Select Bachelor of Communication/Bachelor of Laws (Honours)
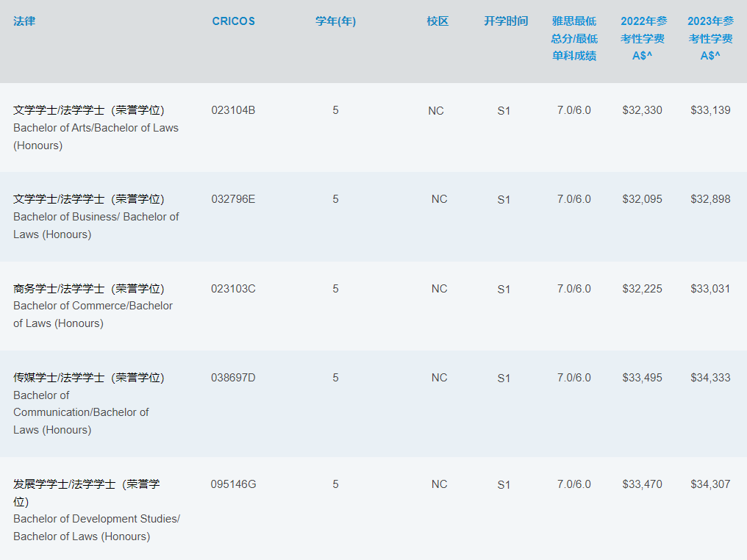 point(81,412)
